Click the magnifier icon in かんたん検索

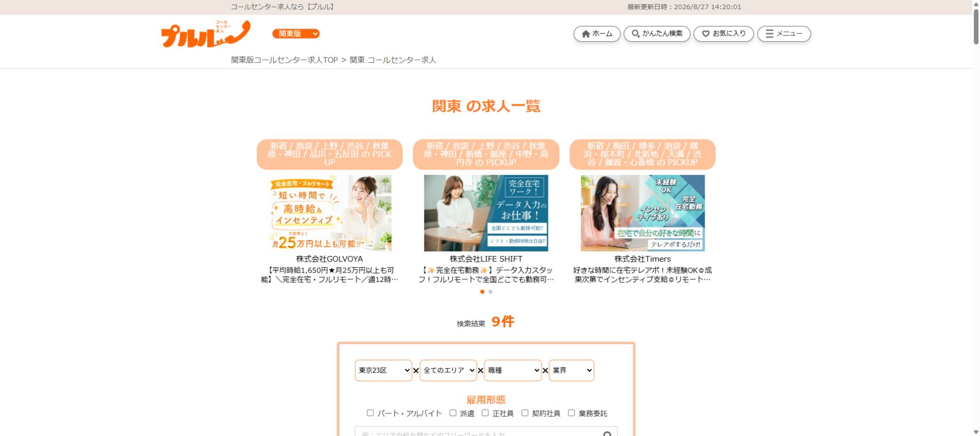coord(635,34)
